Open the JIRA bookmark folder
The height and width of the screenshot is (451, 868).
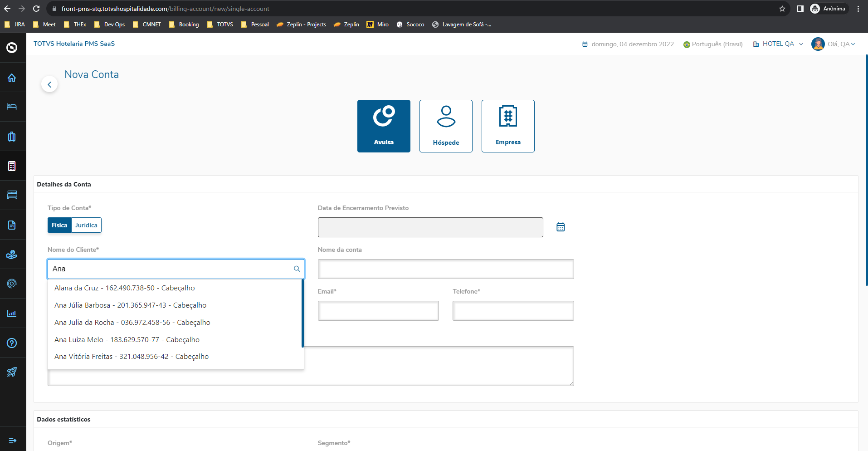coord(15,25)
